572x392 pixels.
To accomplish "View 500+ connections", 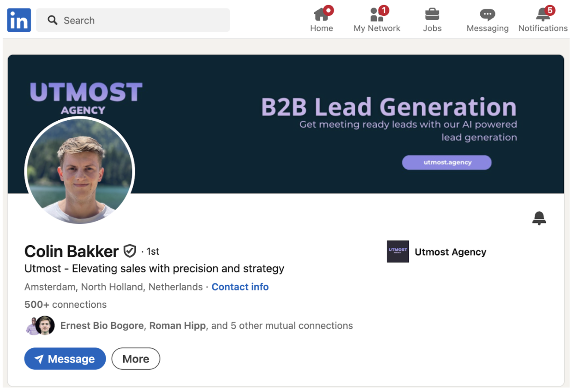I will point(66,305).
